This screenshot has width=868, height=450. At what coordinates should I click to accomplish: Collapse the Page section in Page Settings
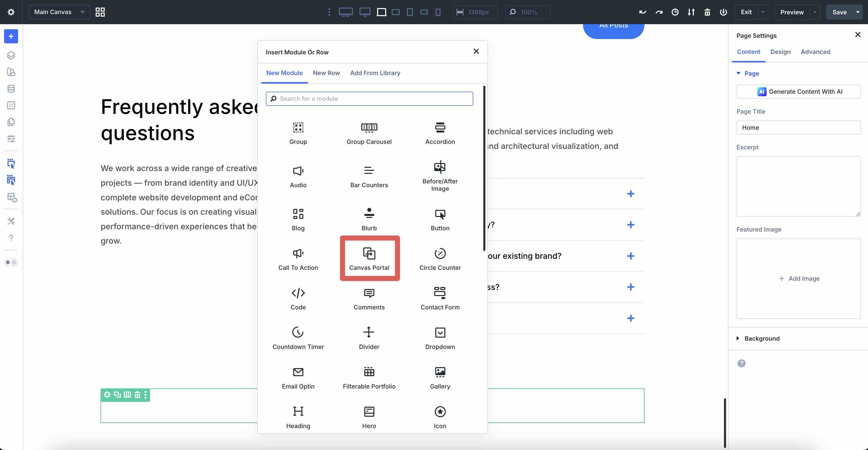739,73
